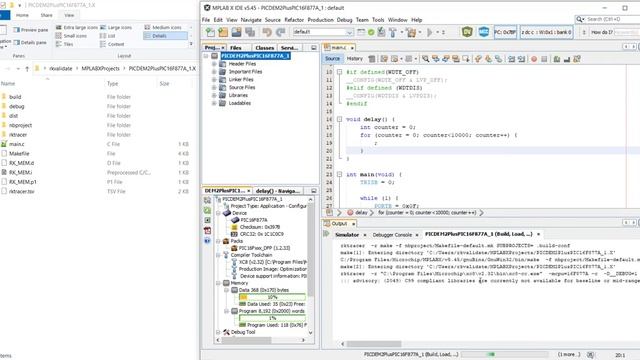This screenshot has width=640, height=360.
Task: Expand the Loadables tree node
Action: coord(214,103)
